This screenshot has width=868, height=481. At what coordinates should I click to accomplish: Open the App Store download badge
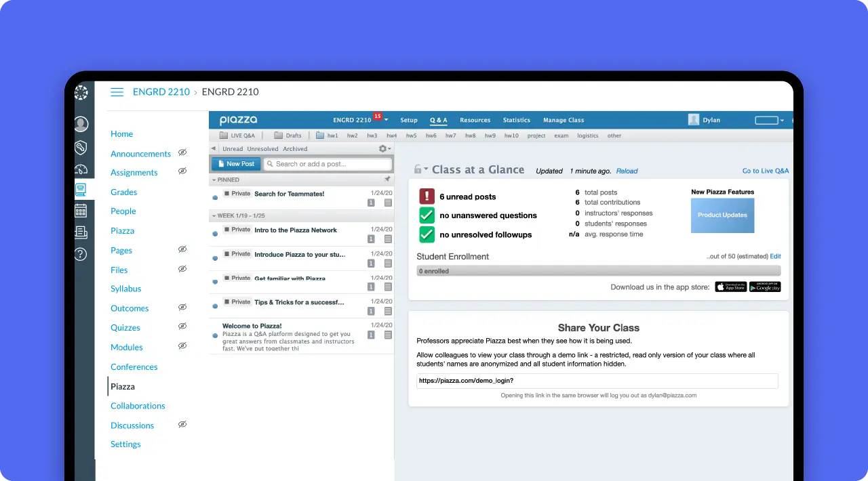point(730,287)
